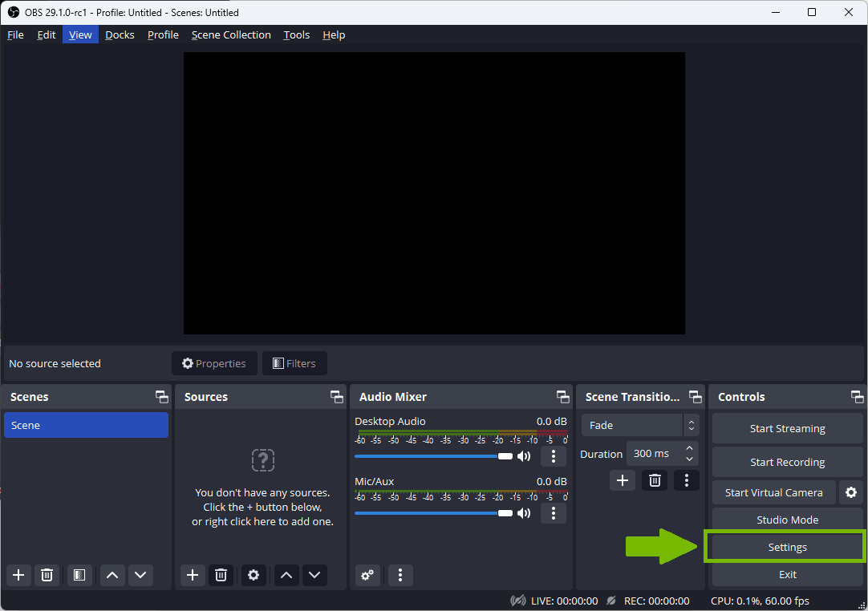
Task: Undock the Controls panel
Action: 857,397
